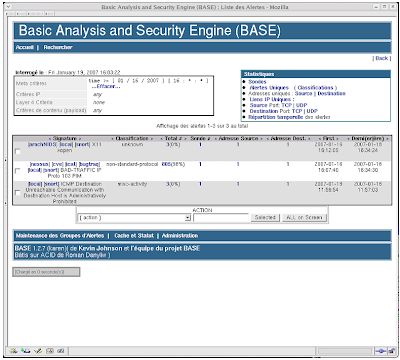Screen dimensions: 400x360
Task: Click the text field beside action dropdown
Action: coord(221,218)
